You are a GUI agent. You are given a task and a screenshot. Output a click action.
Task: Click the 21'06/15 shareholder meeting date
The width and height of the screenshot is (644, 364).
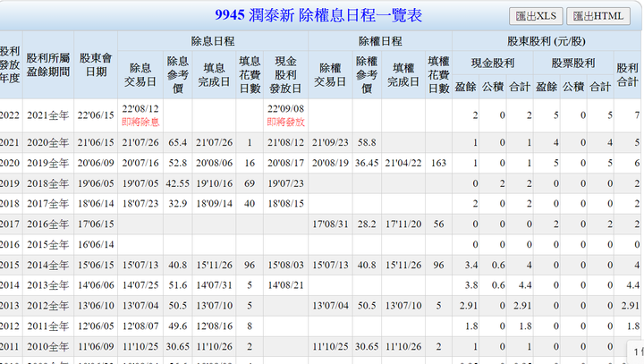[x=96, y=142]
